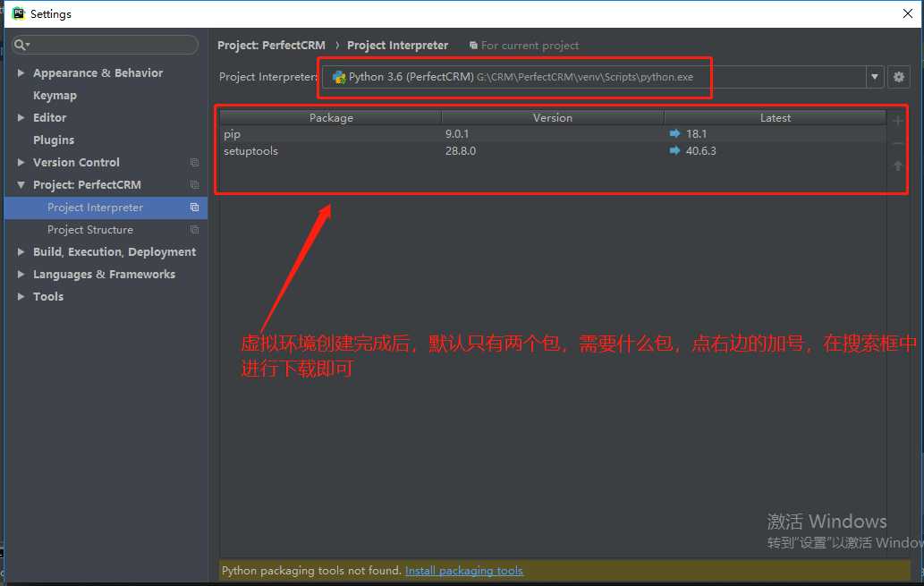Close the Settings dialog
924x586 pixels.
pos(908,13)
